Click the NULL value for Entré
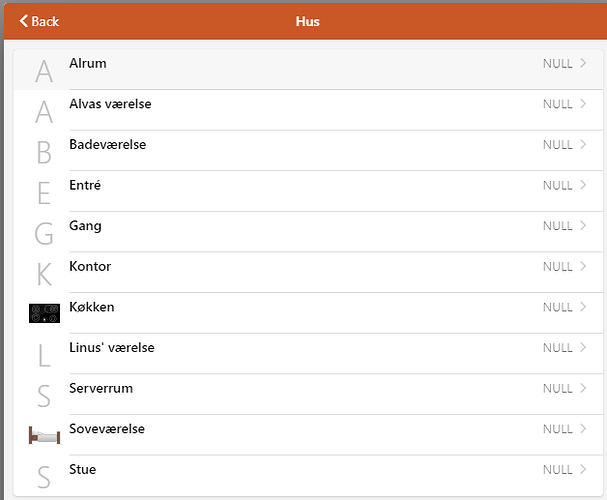The image size is (607, 500). 557,186
